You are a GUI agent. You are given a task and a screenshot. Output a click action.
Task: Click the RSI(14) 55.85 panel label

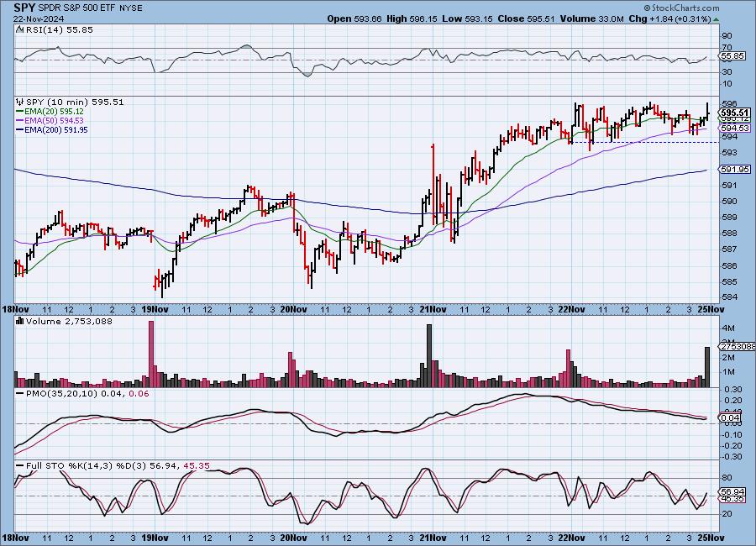(x=59, y=30)
